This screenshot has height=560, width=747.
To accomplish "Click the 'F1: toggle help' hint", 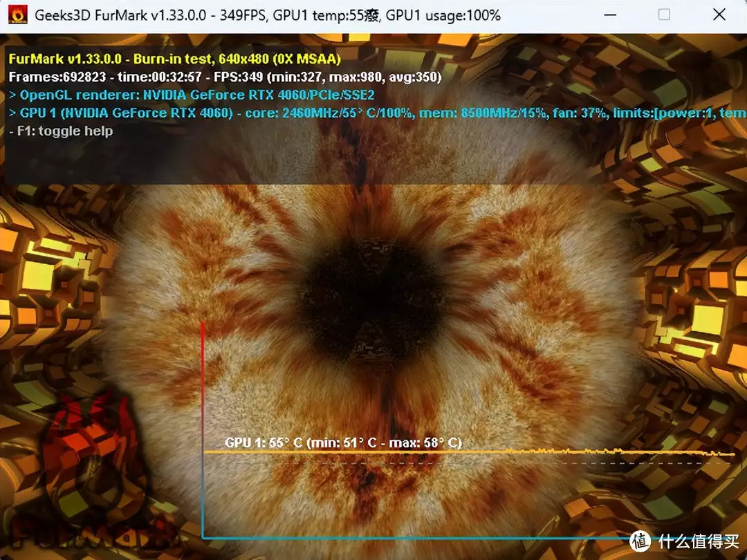I will point(61,131).
